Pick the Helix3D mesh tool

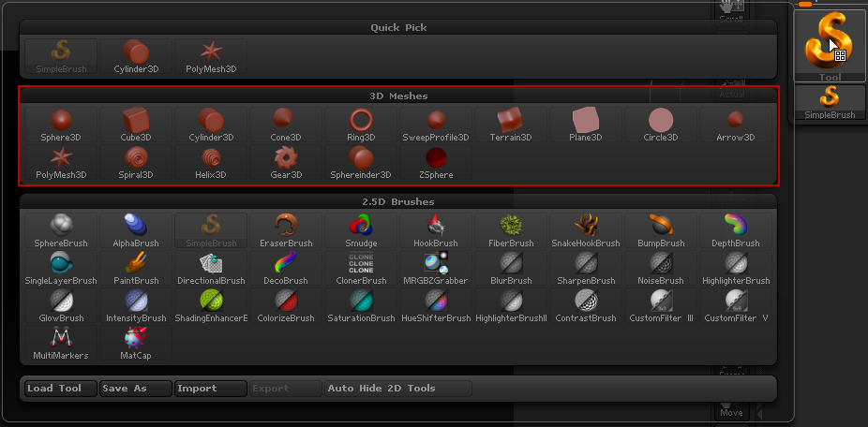211,162
